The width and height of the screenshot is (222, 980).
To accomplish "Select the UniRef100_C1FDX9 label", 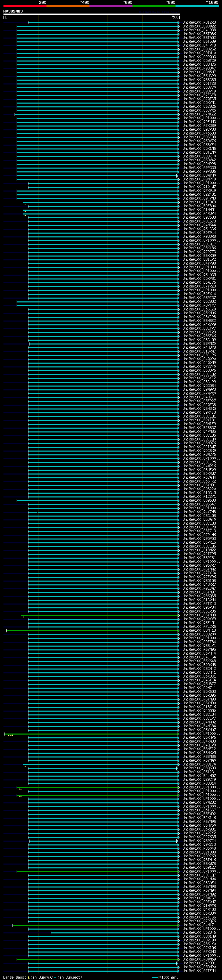I will point(199,202).
